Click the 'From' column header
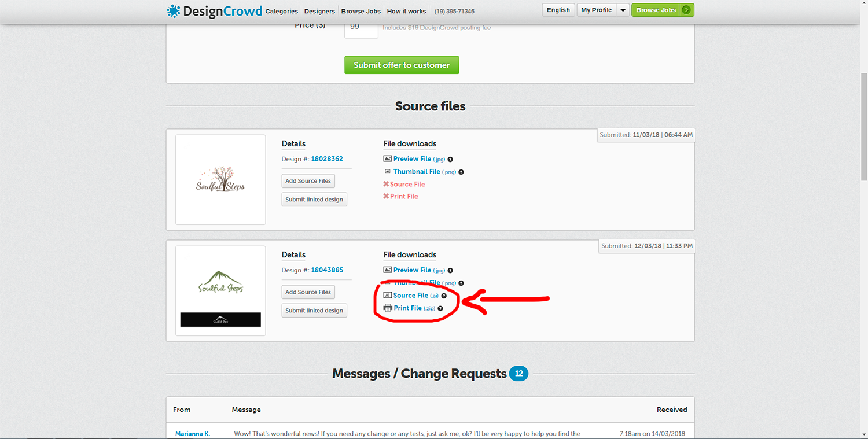 point(182,410)
